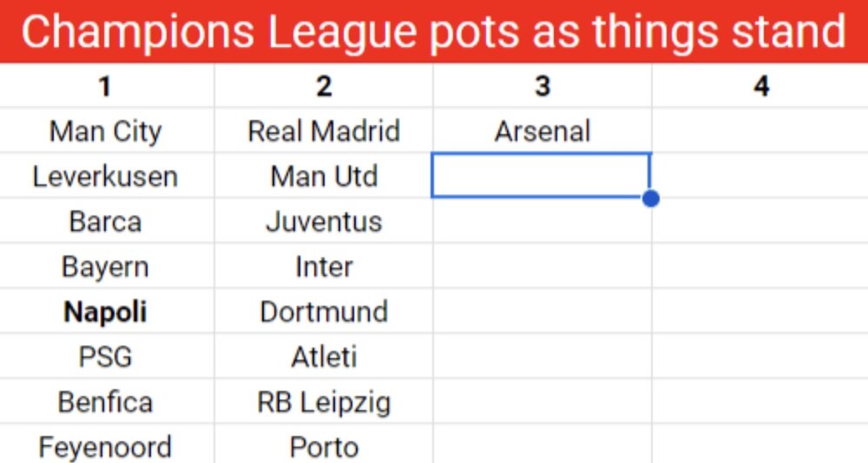
Task: Select the RB Leipzig cell
Action: [x=324, y=402]
